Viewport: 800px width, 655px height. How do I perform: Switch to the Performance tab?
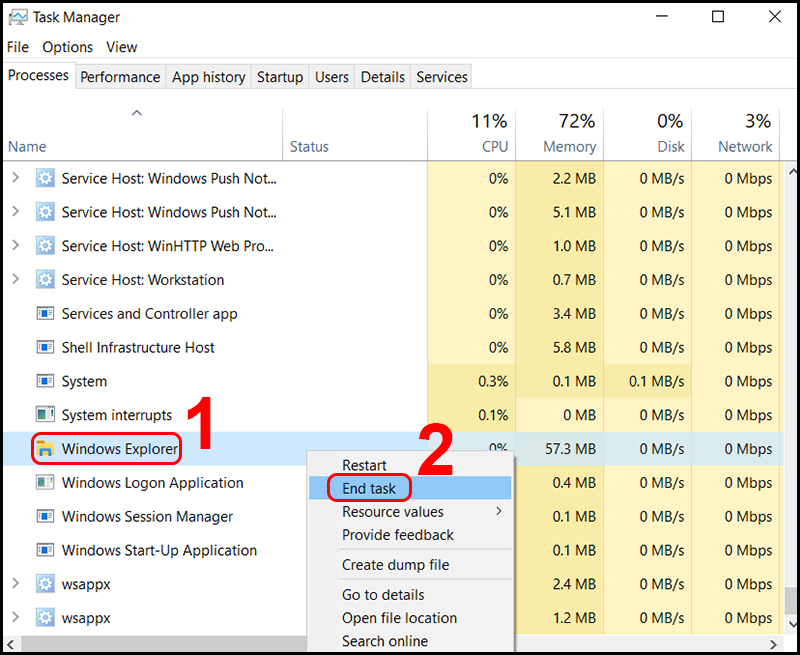(120, 76)
